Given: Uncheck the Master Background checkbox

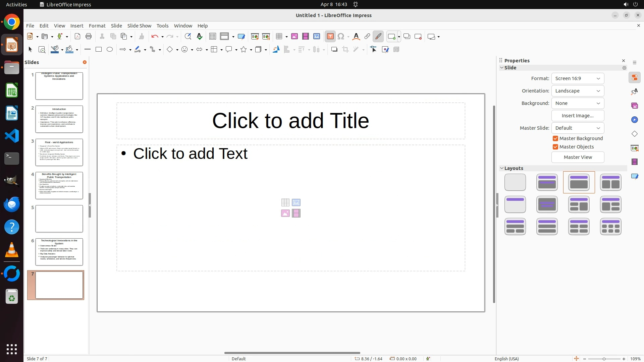Looking at the screenshot, I should 555,138.
